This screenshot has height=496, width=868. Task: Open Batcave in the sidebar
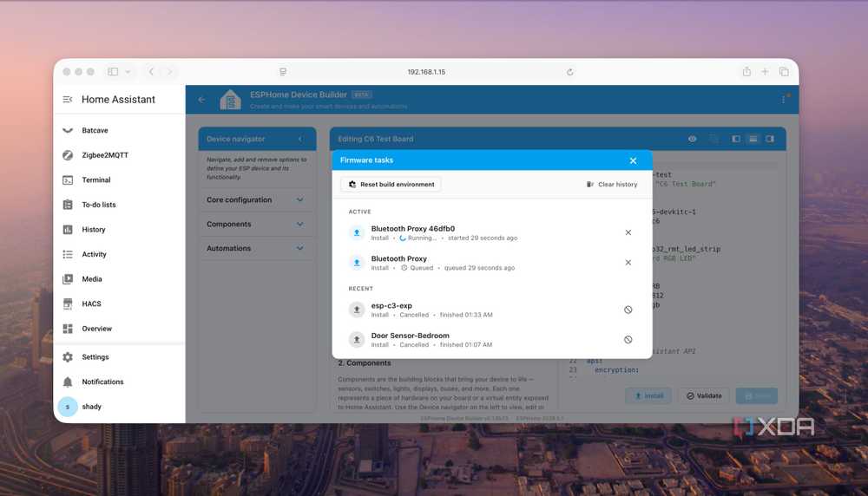click(119, 130)
